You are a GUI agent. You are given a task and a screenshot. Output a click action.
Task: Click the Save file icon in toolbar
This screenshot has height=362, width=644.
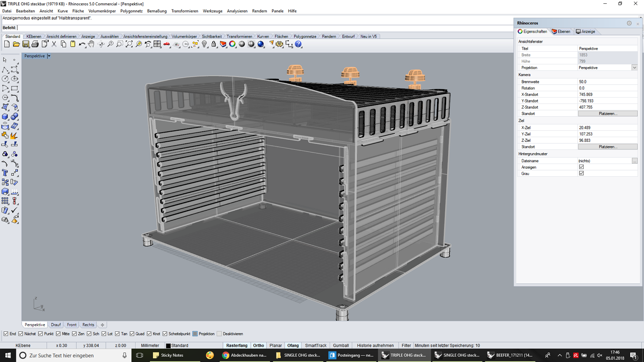click(x=25, y=44)
